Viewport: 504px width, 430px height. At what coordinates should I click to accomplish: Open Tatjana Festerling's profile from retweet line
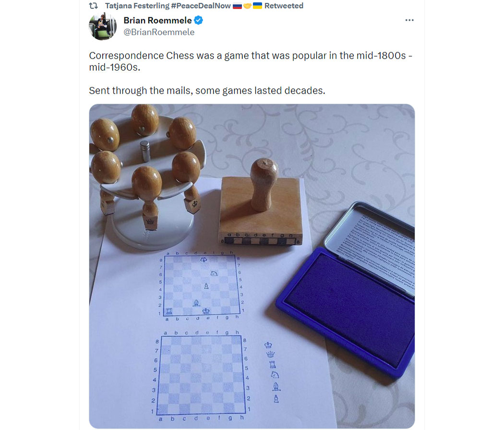tap(137, 6)
